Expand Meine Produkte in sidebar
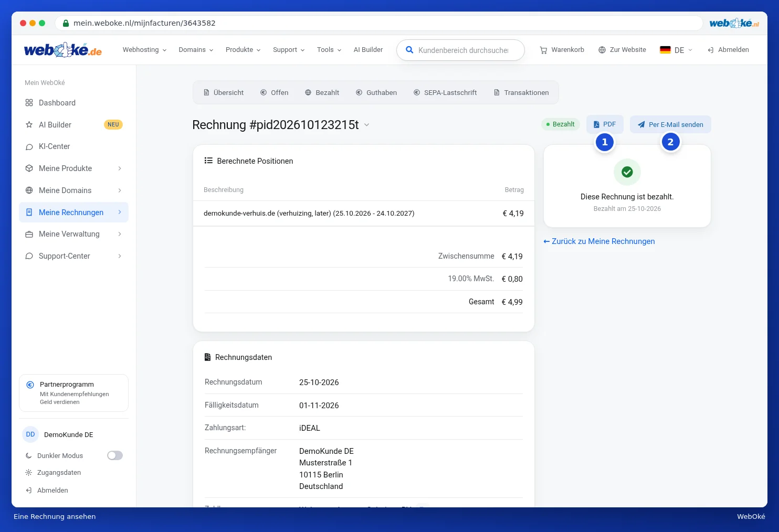Image resolution: width=779 pixels, height=532 pixels. pyautogui.click(x=73, y=168)
